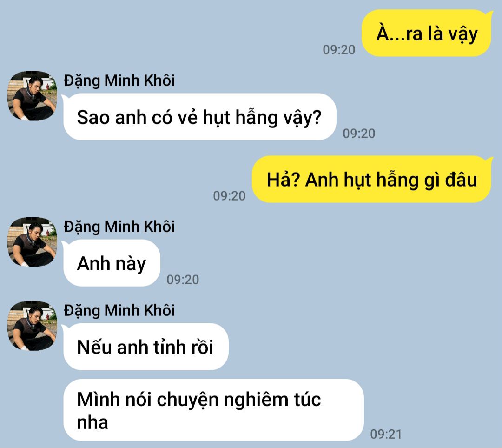The image size is (502, 448).
Task: Select the "Mình nói chuyện nghiêm túc nha" bubble
Action: tap(213, 410)
